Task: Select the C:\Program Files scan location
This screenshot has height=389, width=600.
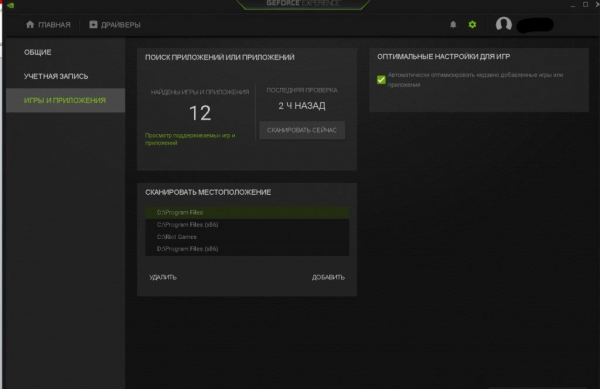Action: click(247, 213)
